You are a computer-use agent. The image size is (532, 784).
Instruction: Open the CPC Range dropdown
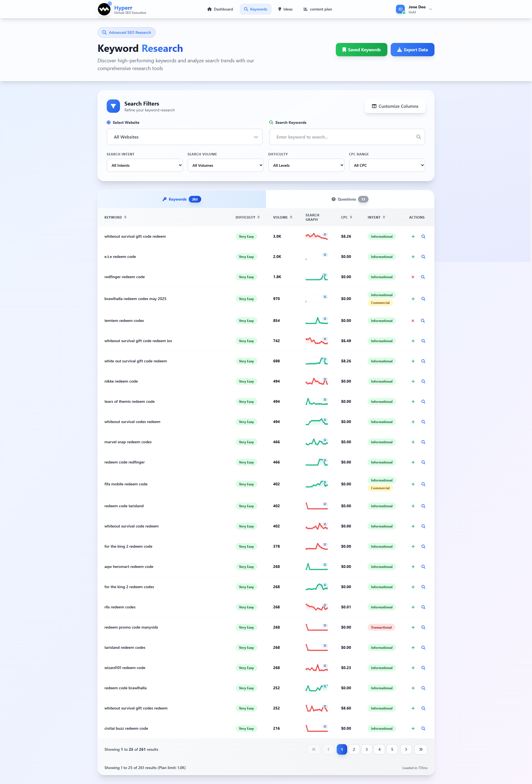(387, 165)
